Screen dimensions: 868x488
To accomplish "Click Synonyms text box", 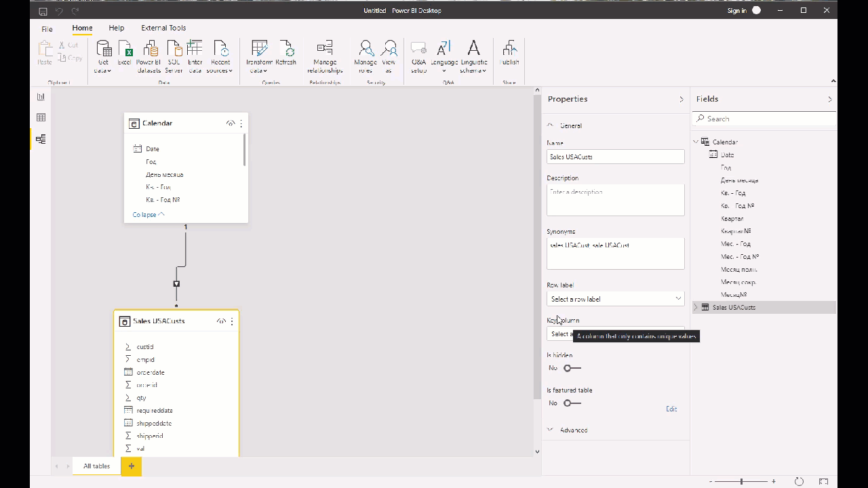I will 615,253.
